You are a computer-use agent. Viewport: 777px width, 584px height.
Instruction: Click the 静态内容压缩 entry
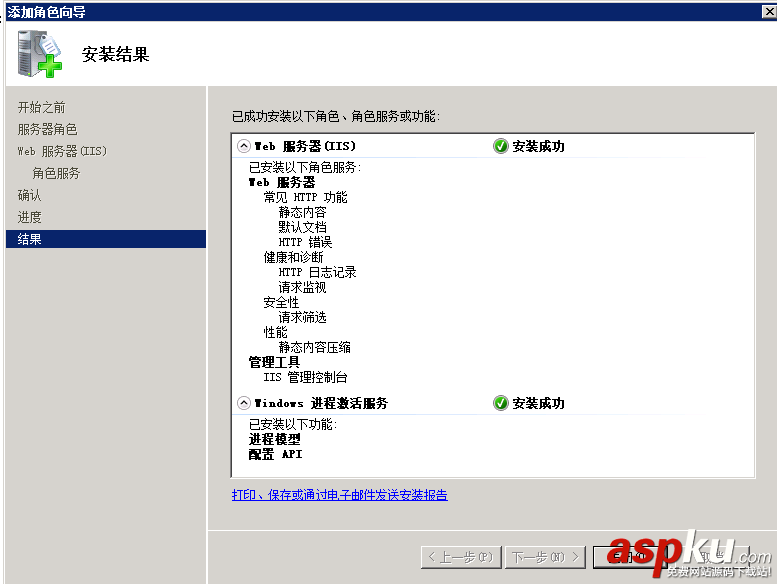314,347
